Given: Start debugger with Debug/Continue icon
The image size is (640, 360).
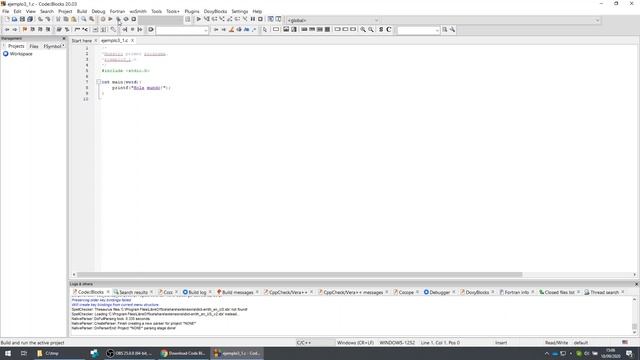Looking at the screenshot, I should tap(199, 19).
